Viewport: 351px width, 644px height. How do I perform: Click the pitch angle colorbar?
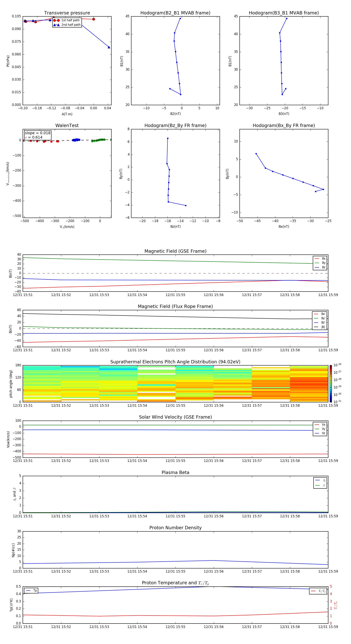pos(331,383)
